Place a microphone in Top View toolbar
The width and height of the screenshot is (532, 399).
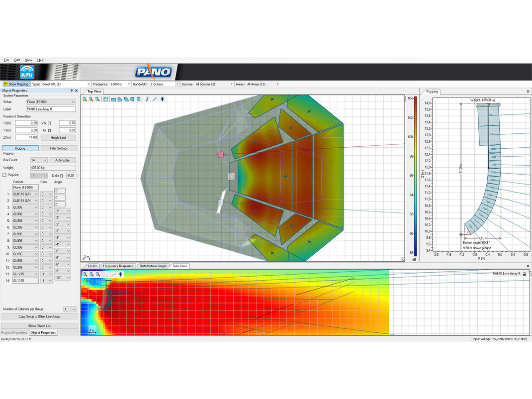pos(162,100)
